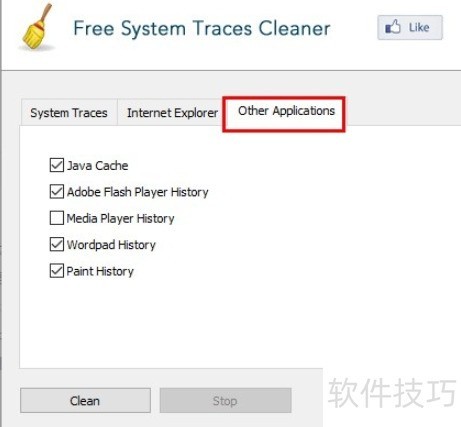Switch to the System Traces tab
461x427 pixels.
[69, 113]
